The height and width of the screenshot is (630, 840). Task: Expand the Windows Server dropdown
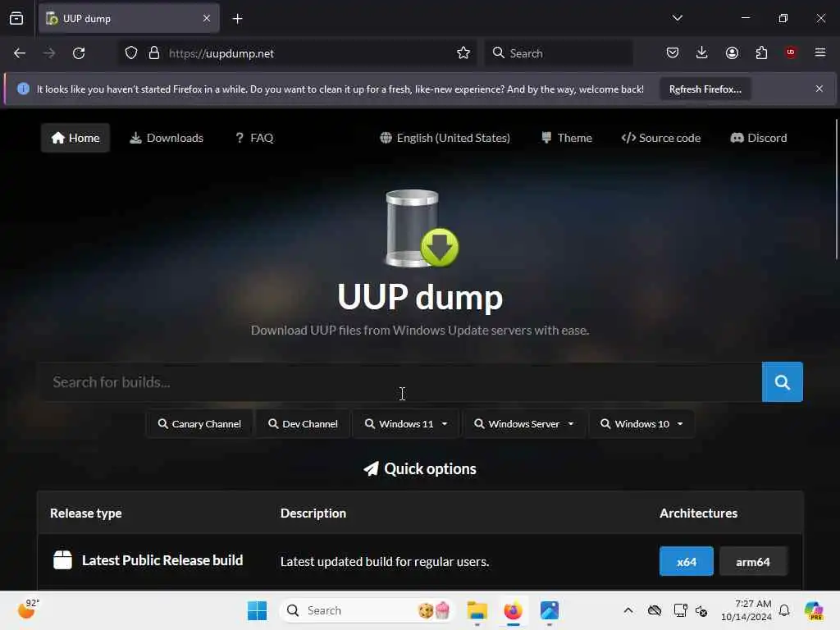(x=524, y=424)
